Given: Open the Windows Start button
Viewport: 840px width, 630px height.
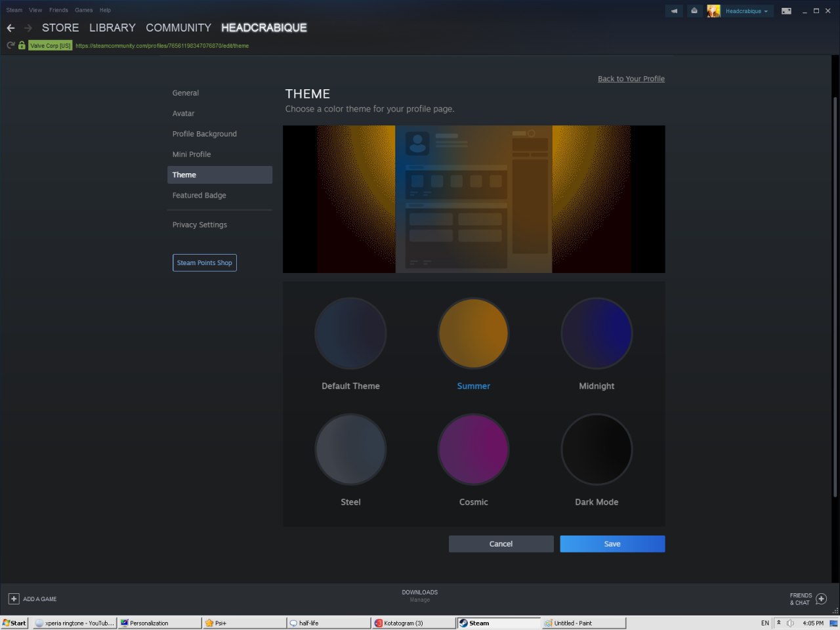Looking at the screenshot, I should click(x=14, y=623).
